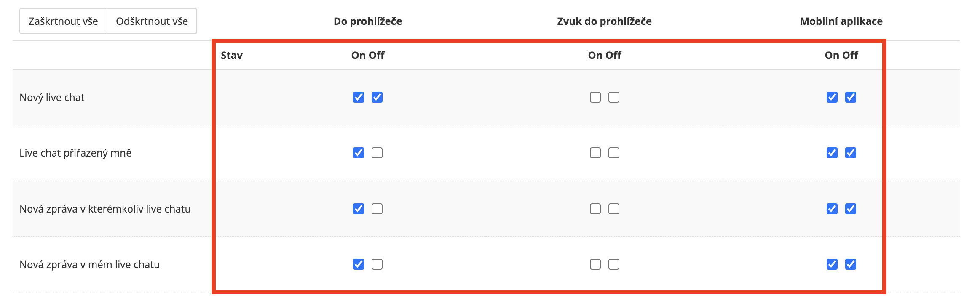Toggle Do prohlížeče Off for Nový live chat
Image resolution: width=980 pixels, height=303 pixels.
(377, 97)
